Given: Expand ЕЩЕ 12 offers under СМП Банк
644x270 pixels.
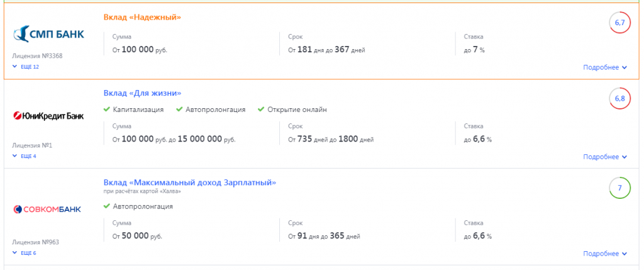Looking at the screenshot, I should click(x=26, y=67).
